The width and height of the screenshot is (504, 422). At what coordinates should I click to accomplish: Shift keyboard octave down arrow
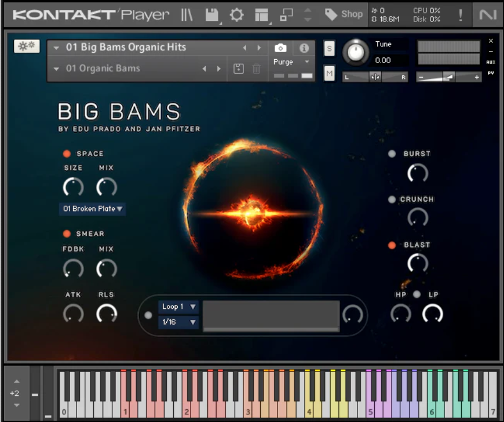point(17,405)
